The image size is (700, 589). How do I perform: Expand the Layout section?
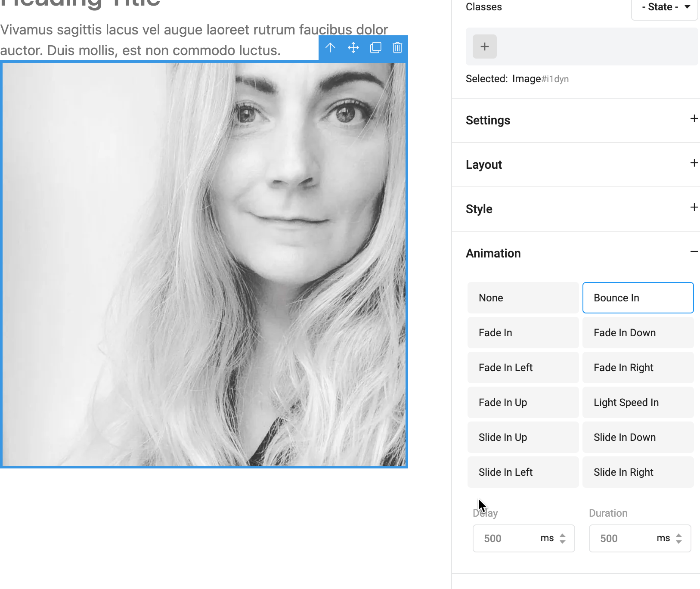[x=694, y=163]
